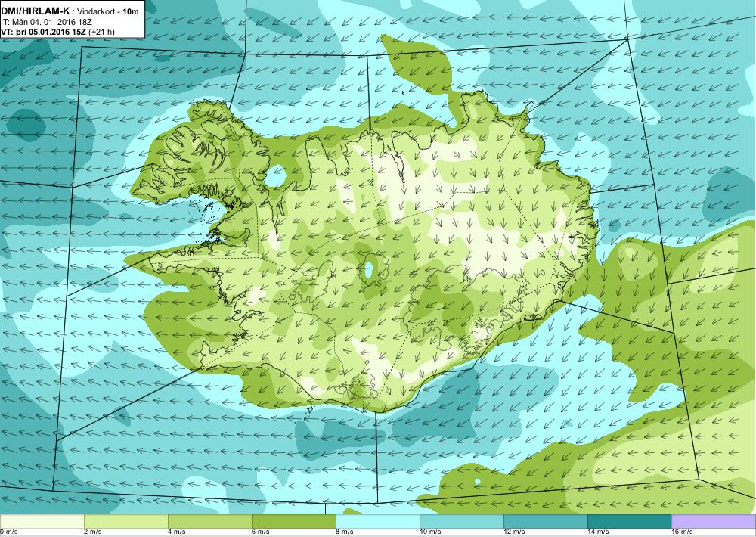Click the '0 m/s' legend label
The image size is (756, 537).
click(8, 532)
